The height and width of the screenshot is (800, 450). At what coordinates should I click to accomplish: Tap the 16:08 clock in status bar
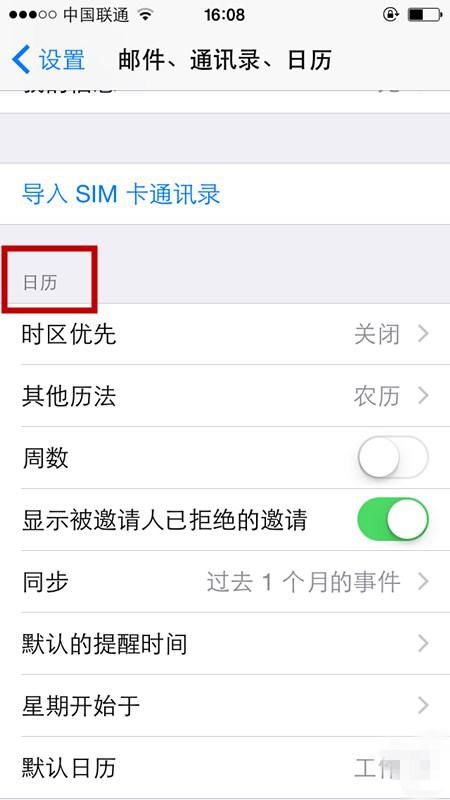pyautogui.click(x=224, y=15)
